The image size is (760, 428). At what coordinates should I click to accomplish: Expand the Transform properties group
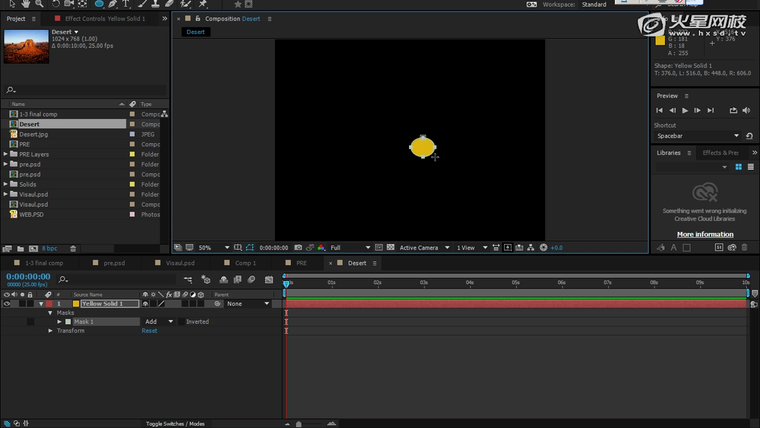[50, 330]
